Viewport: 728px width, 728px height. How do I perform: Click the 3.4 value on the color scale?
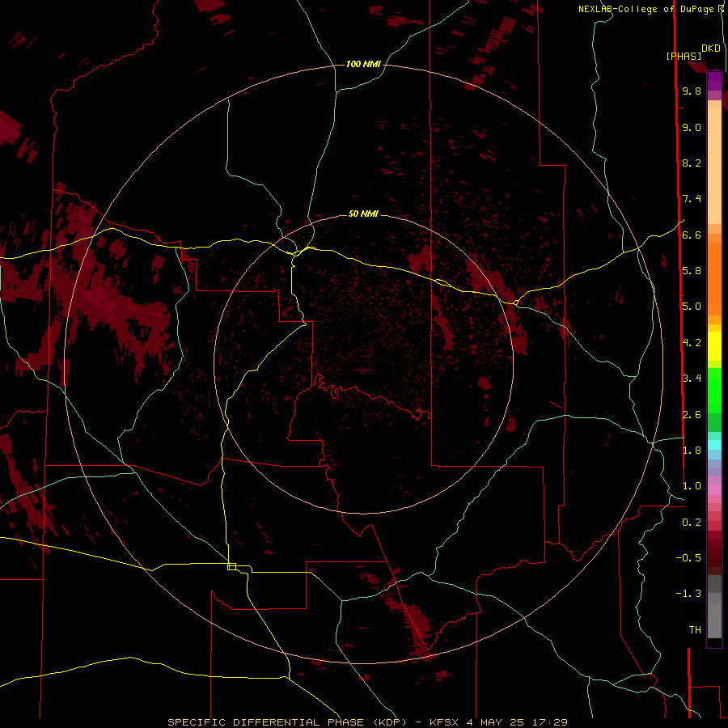click(x=692, y=378)
